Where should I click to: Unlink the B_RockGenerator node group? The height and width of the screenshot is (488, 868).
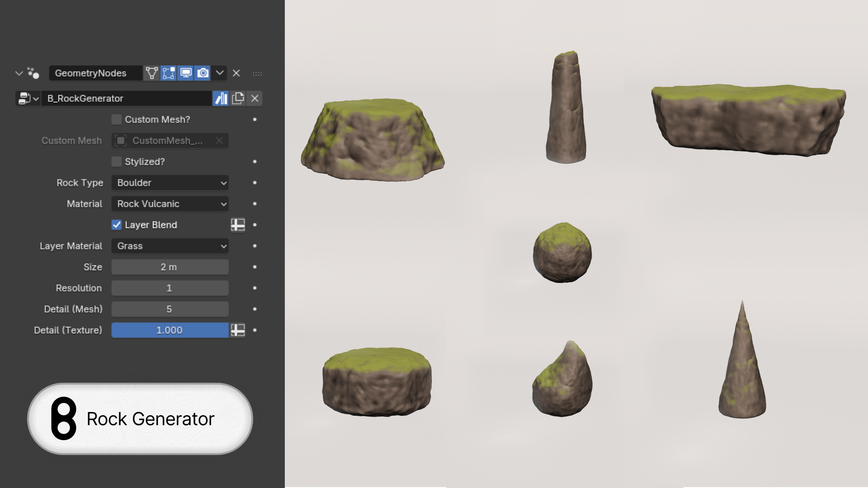(255, 99)
